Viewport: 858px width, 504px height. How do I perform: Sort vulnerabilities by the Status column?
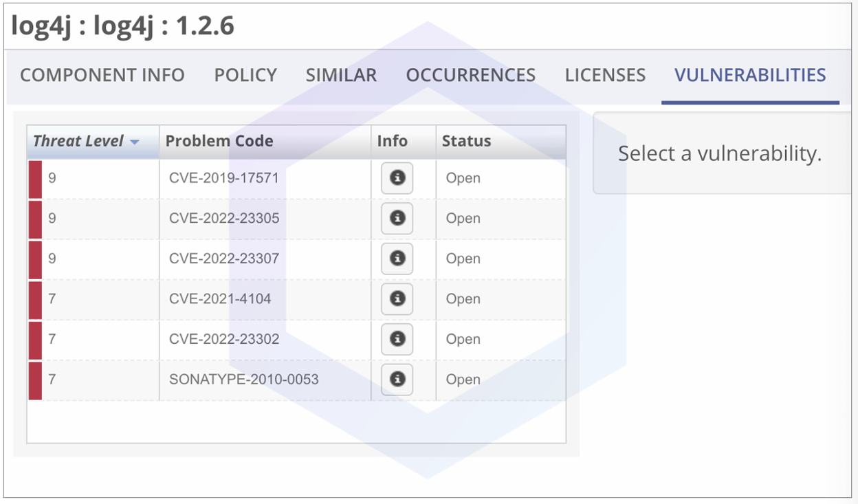tap(466, 141)
